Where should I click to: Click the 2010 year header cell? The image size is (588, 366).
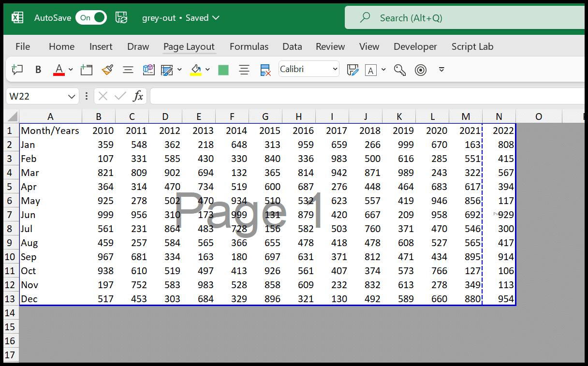(x=99, y=131)
